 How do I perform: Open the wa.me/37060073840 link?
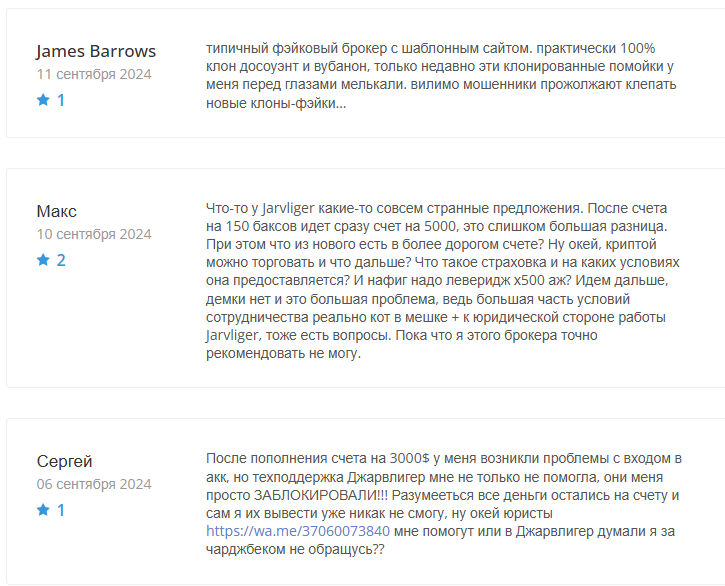298,531
